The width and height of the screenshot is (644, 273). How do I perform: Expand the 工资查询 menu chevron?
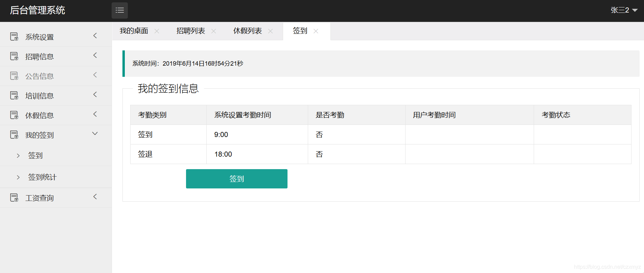pyautogui.click(x=95, y=197)
